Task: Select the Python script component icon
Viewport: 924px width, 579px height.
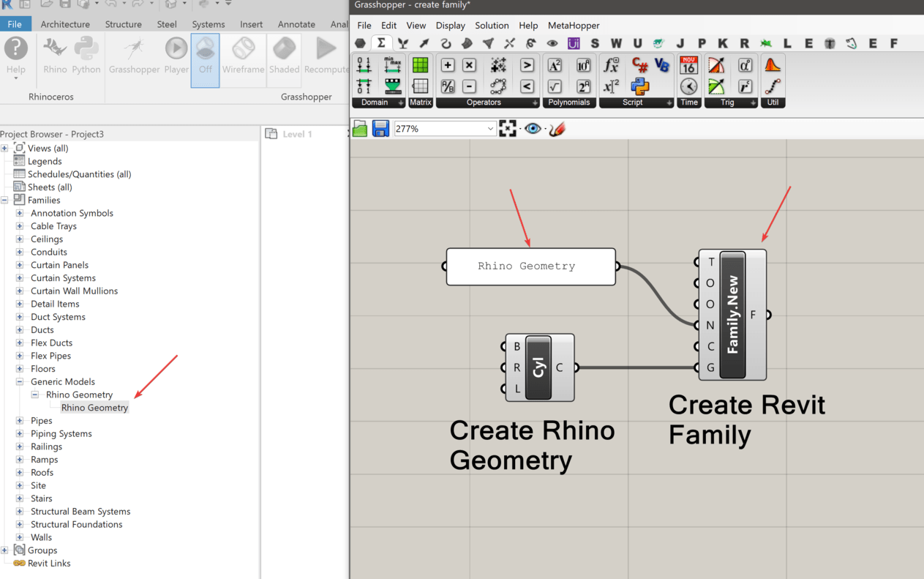Action: [x=640, y=86]
